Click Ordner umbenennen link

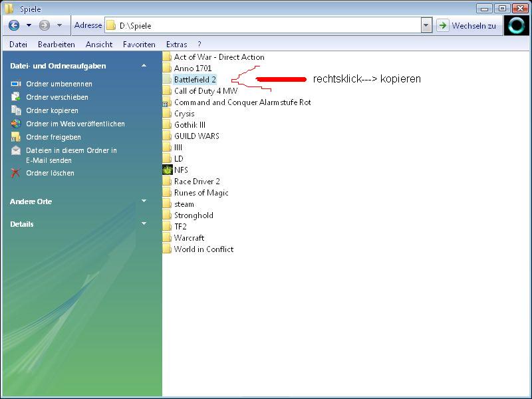(x=59, y=84)
